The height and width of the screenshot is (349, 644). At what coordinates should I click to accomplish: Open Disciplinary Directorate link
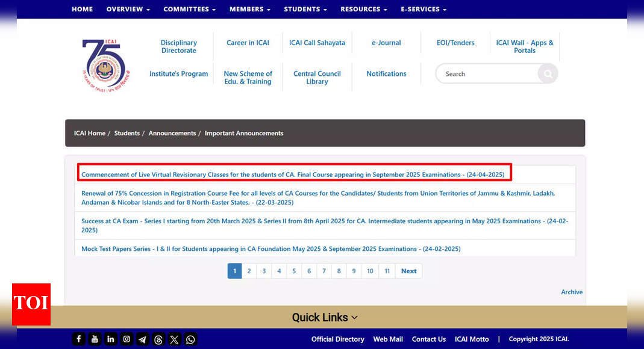click(179, 46)
